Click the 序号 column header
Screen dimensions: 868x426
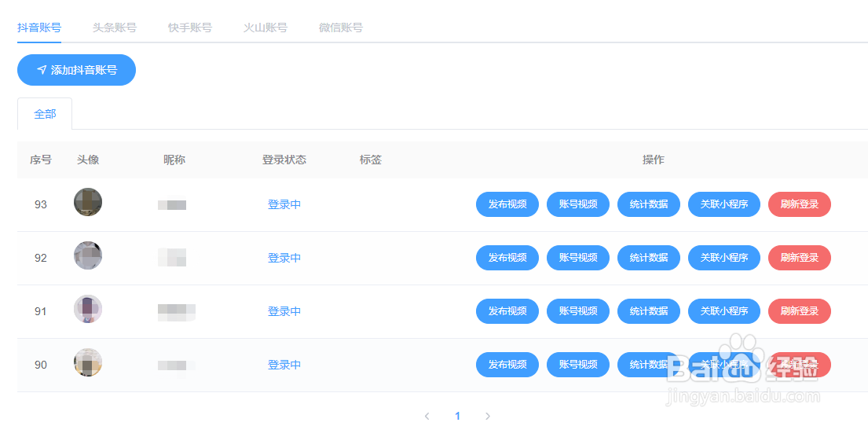click(x=41, y=160)
